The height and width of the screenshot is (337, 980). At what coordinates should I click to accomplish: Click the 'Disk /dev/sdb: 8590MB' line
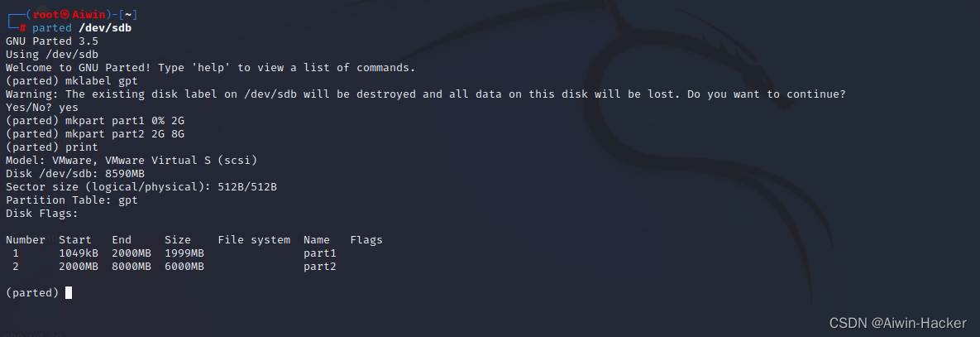pos(75,174)
